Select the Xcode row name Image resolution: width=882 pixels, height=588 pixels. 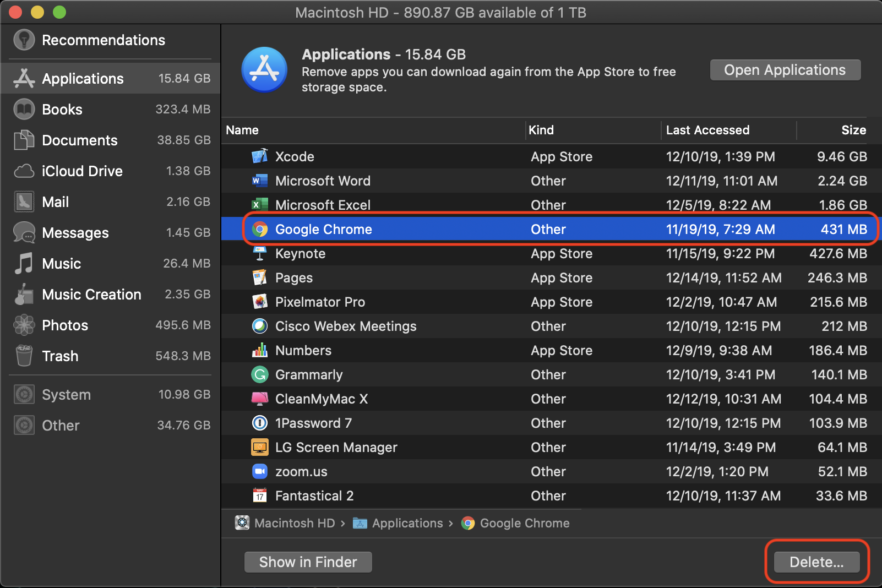click(295, 156)
